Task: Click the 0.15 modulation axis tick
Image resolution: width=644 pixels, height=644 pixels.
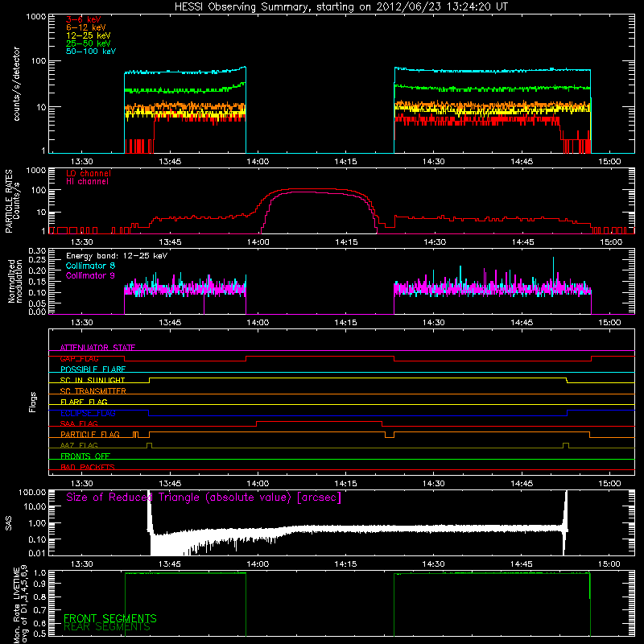Action: [36, 281]
